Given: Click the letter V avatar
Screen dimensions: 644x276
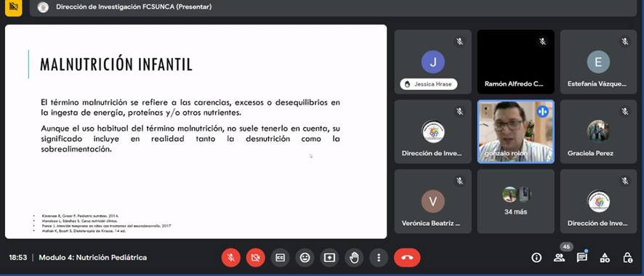Looking at the screenshot, I should [x=433, y=201].
